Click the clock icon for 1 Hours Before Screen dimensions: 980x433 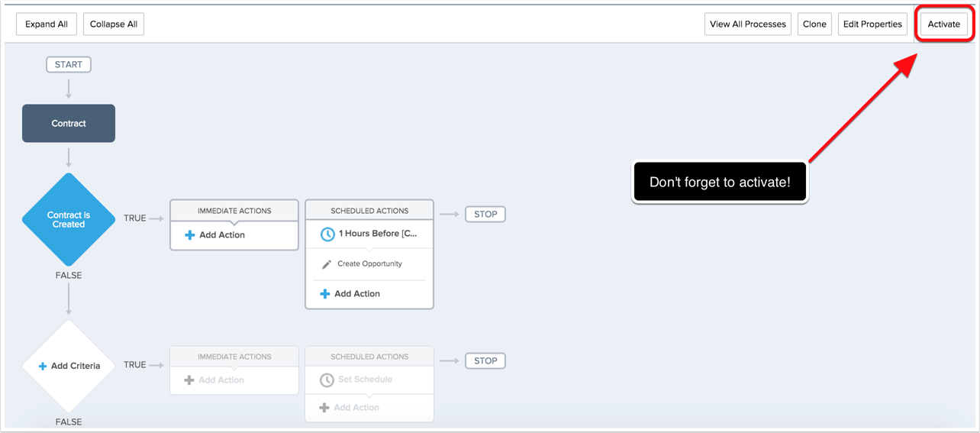pyautogui.click(x=327, y=234)
